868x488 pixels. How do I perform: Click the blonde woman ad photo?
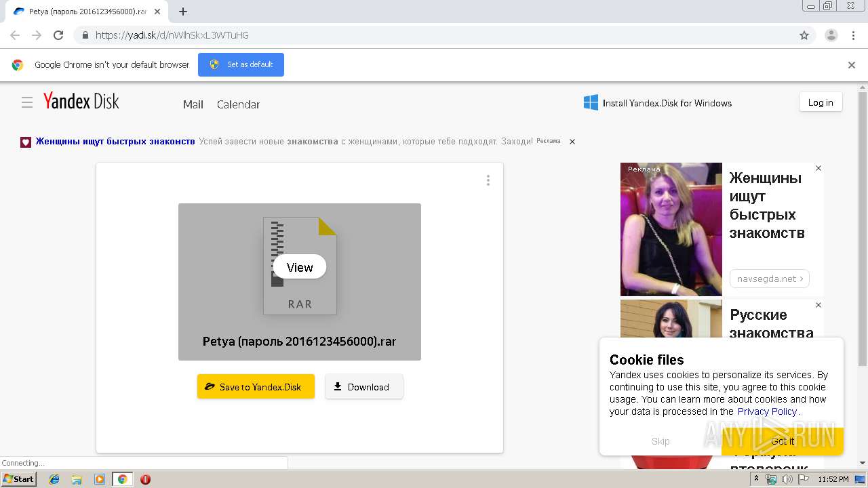[x=671, y=229]
